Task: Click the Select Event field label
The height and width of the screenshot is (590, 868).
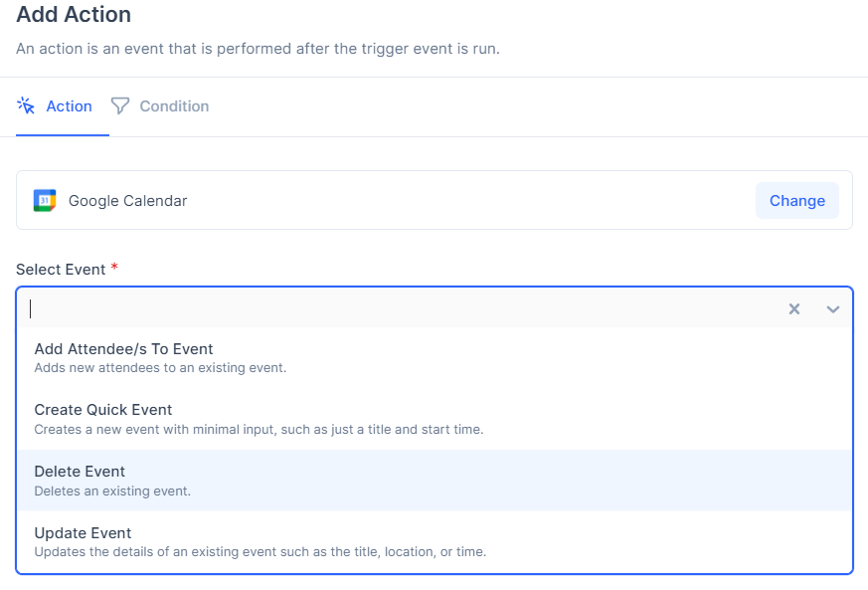Action: pos(61,270)
